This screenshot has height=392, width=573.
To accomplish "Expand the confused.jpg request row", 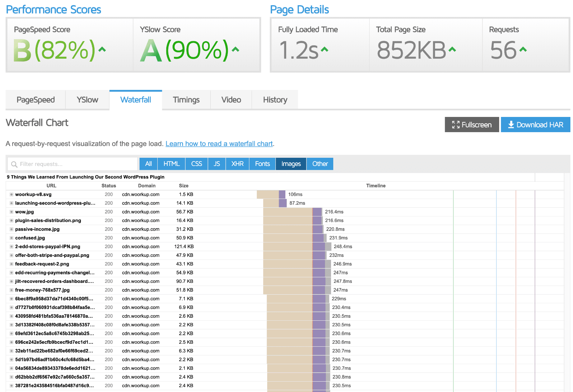I will click(x=12, y=238).
